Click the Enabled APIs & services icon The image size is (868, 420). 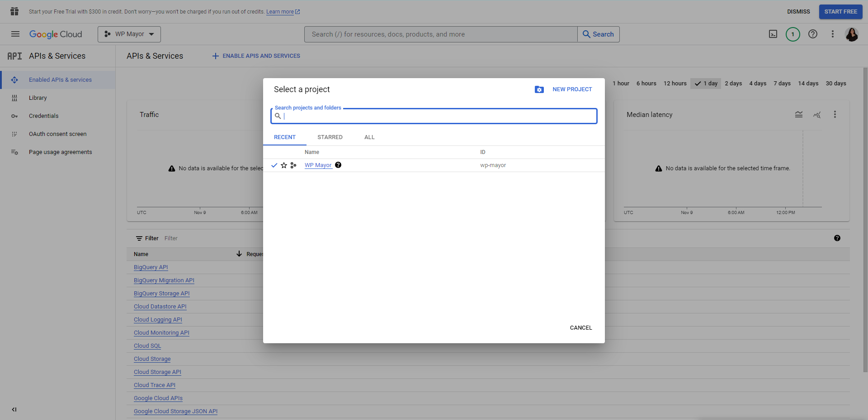[14, 80]
